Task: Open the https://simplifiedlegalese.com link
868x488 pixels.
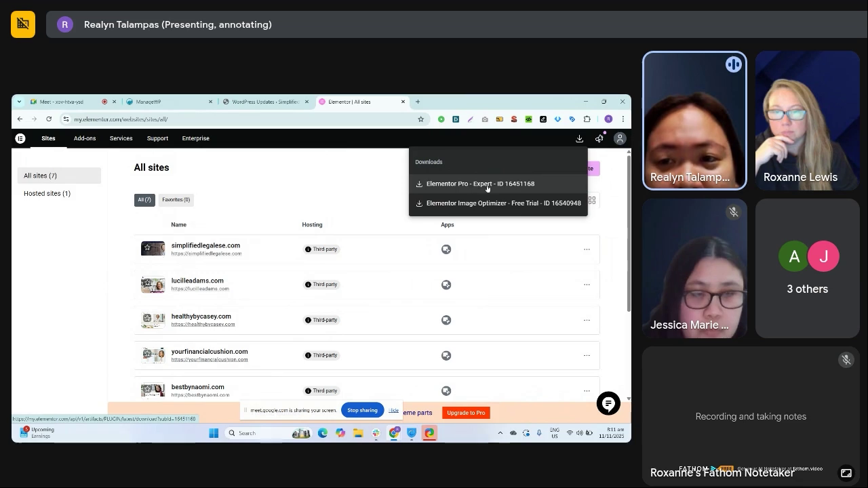Action: tap(206, 253)
